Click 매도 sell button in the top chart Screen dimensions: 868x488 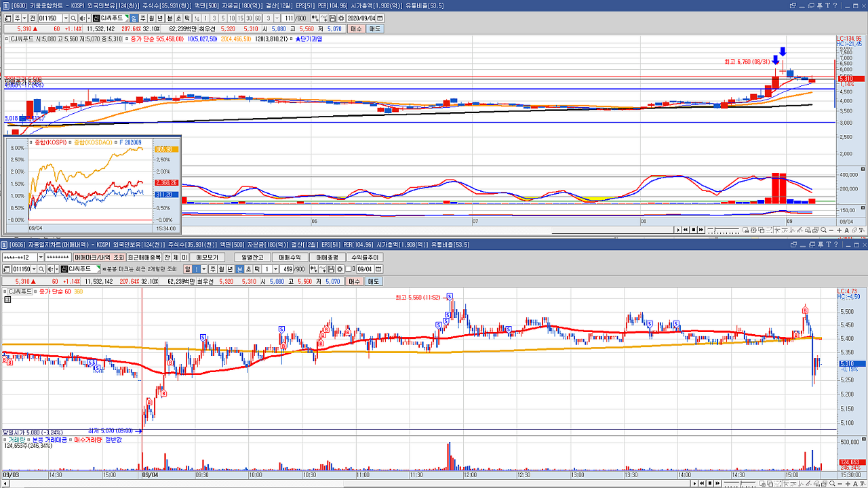(x=375, y=29)
